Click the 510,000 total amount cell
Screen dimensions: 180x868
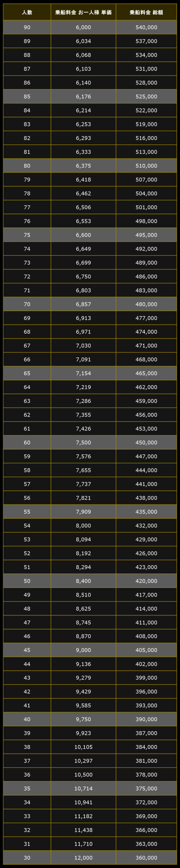(x=146, y=166)
